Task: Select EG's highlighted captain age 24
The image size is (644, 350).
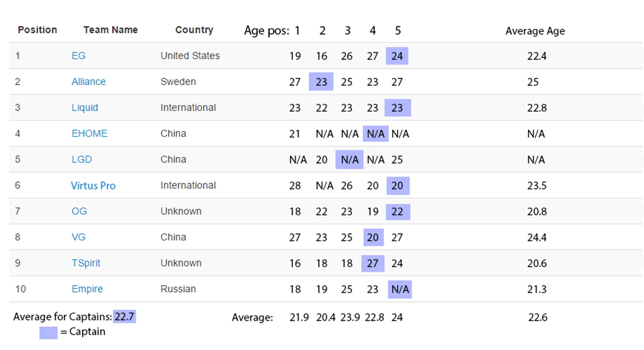Action: [x=397, y=56]
